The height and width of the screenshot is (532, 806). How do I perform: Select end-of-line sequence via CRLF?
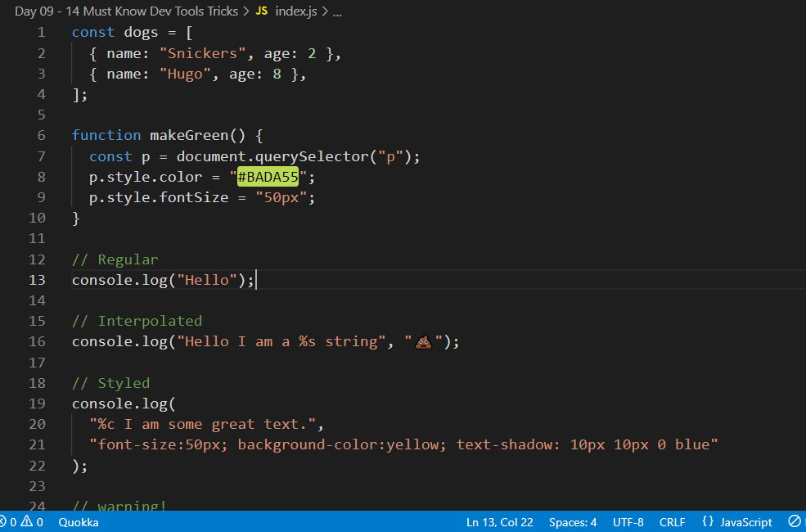click(x=673, y=522)
